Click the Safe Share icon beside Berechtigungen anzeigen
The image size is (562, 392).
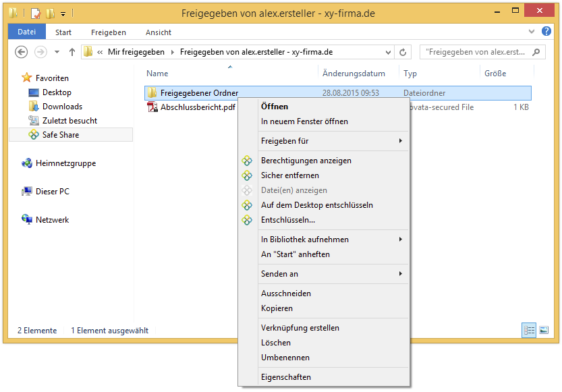pos(247,161)
